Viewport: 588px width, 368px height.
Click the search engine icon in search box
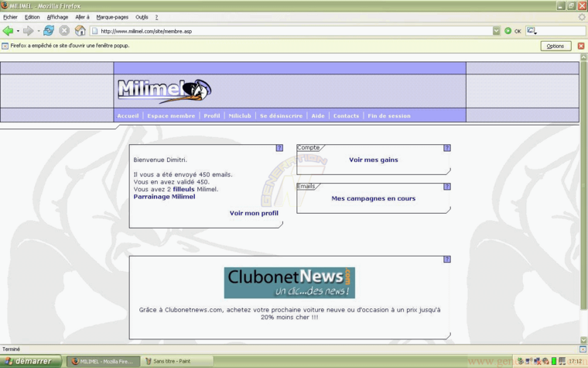(x=532, y=31)
